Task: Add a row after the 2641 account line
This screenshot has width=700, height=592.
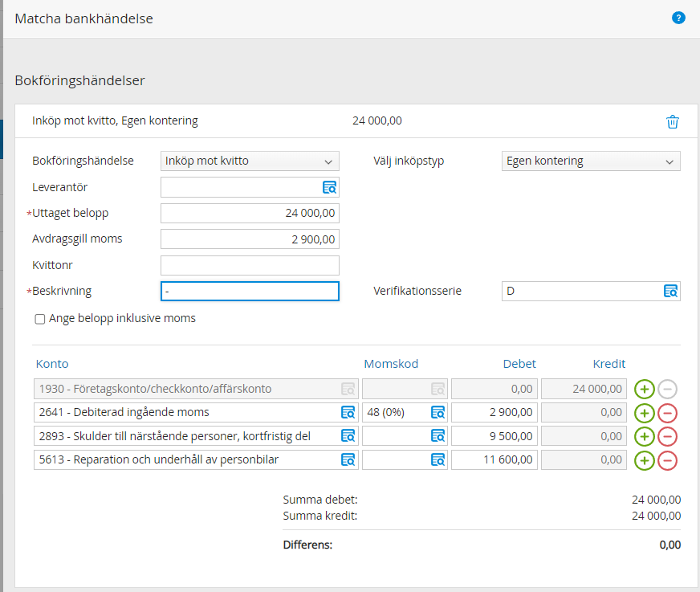Action: pyautogui.click(x=644, y=413)
